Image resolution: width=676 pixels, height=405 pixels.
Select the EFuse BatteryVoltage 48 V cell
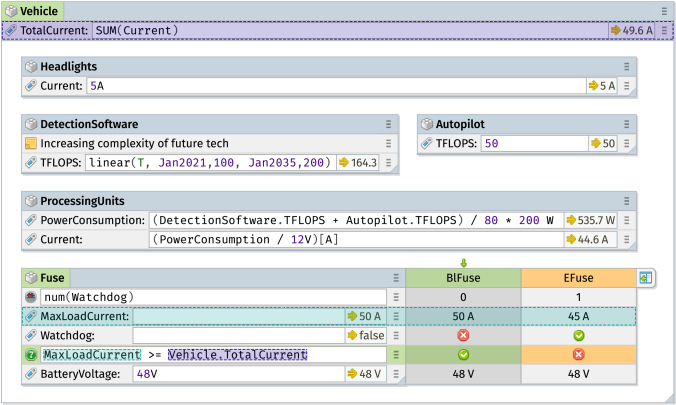579,374
